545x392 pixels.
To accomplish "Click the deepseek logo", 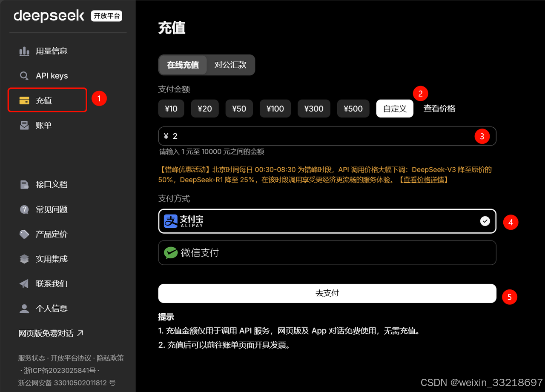I will pos(49,16).
